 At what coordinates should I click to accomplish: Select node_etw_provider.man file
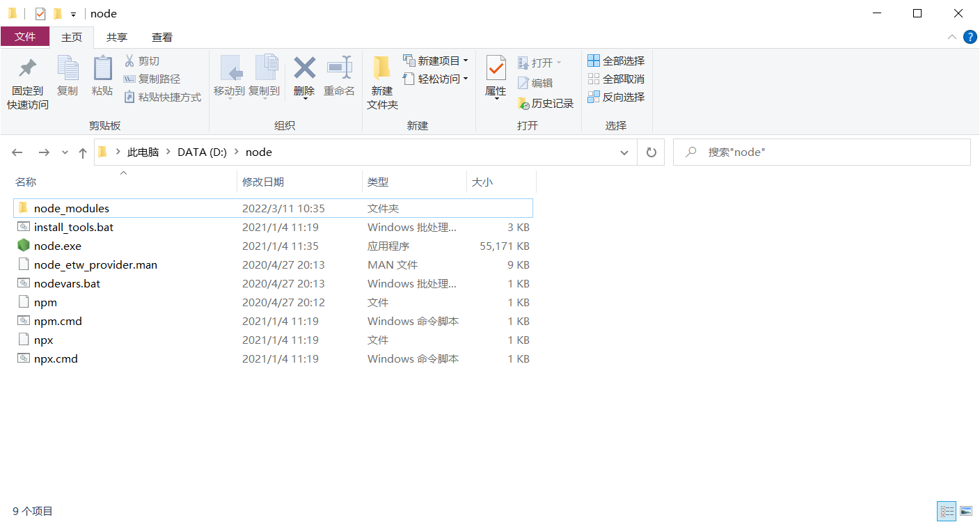[273, 264]
